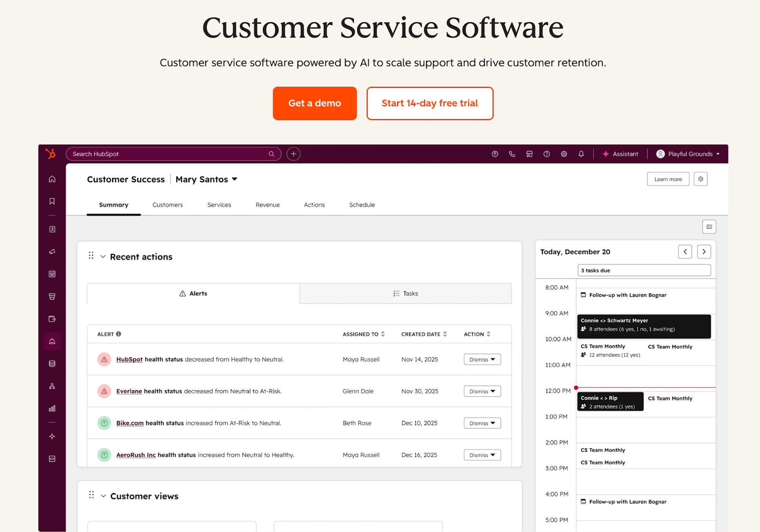This screenshot has width=760, height=532.
Task: Click the Get a demo button
Action: (315, 103)
